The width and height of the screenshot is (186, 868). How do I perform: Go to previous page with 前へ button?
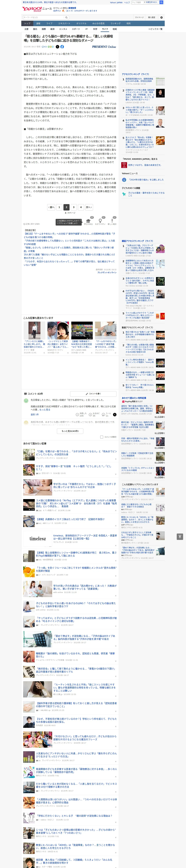51,207
